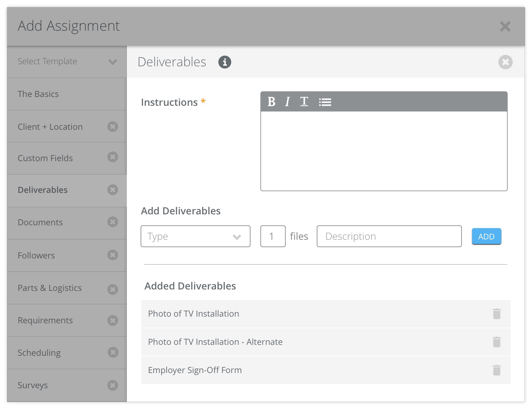Open the Deliverables info icon
Image resolution: width=532 pixels, height=409 pixels.
[x=225, y=62]
